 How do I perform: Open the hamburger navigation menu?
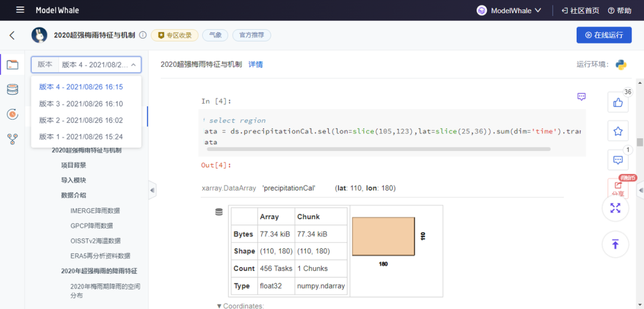(20, 10)
